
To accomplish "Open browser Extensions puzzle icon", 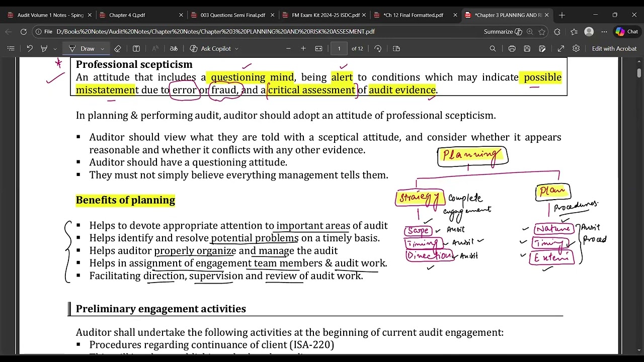I will coord(557,32).
